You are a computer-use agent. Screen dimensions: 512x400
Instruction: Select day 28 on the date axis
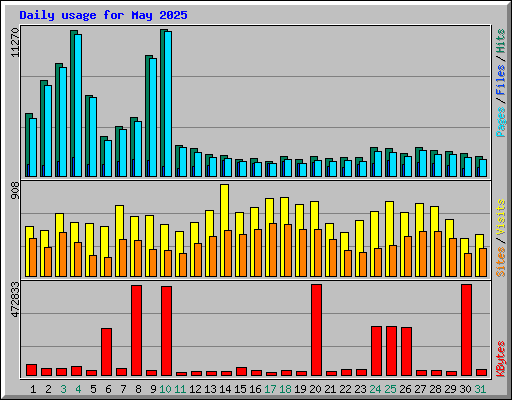[x=436, y=389]
